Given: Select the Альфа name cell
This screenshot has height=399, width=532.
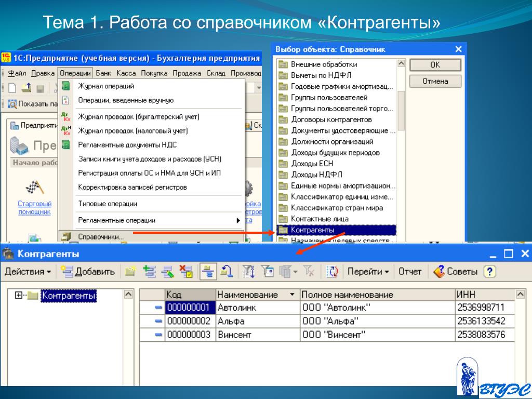Looking at the screenshot, I should click(x=258, y=321).
